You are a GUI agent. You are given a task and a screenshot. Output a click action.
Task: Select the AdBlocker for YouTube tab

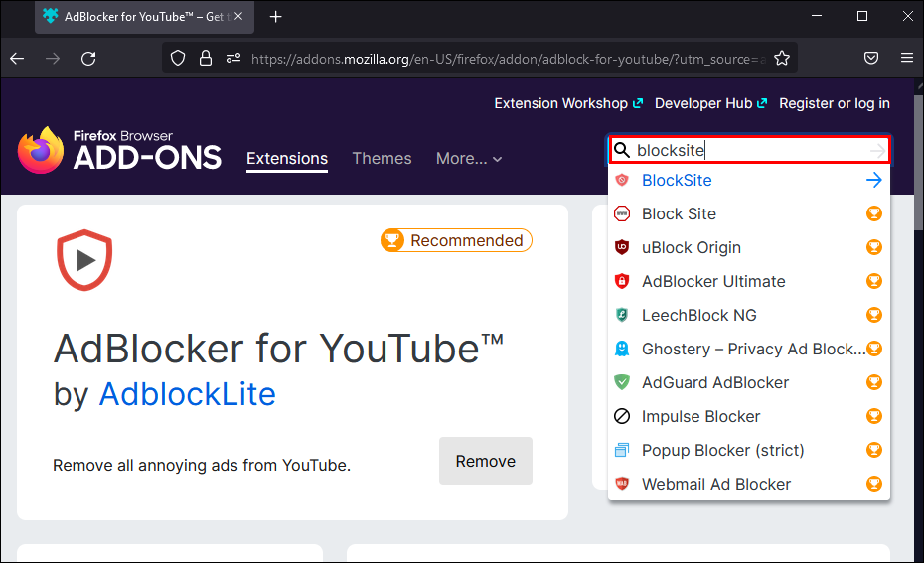[144, 17]
